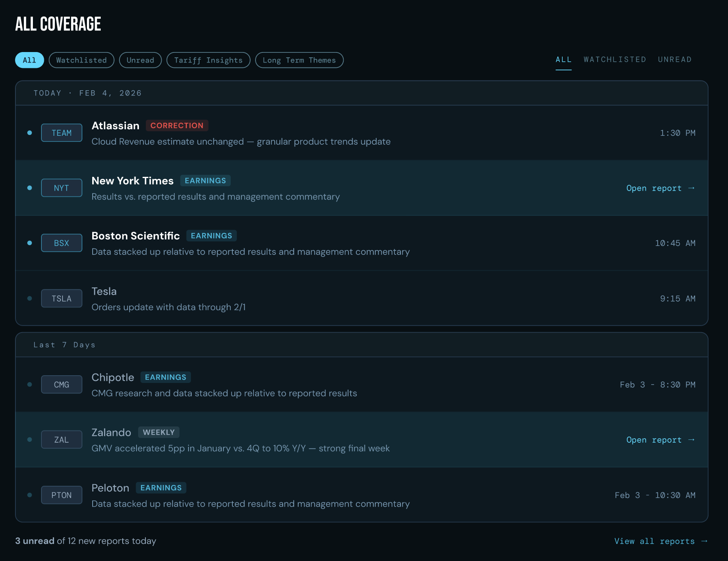The image size is (728, 561).
Task: Open the Peloton report title
Action: click(110, 488)
